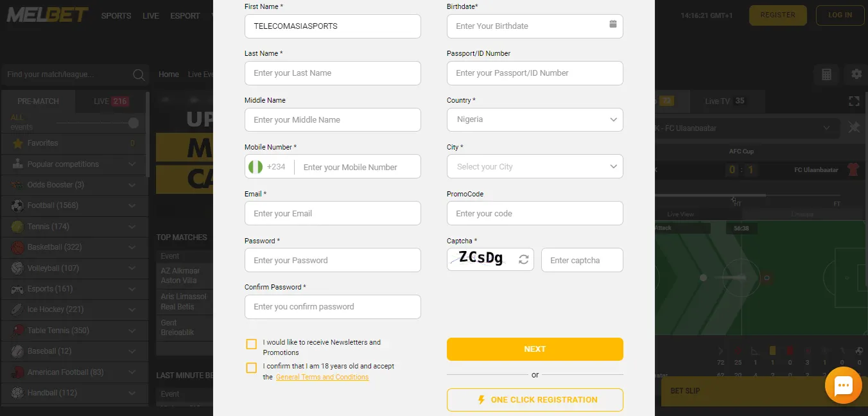Open the bet calculator icon
Screen dimensions: 868x416
[x=826, y=74]
